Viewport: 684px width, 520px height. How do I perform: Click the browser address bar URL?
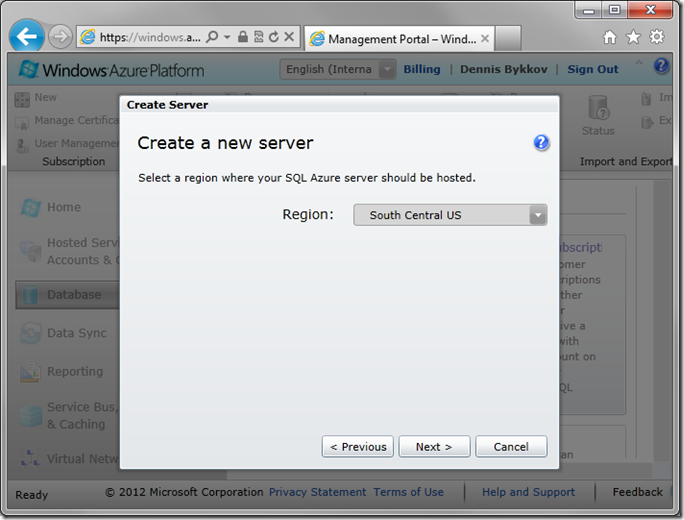point(150,38)
